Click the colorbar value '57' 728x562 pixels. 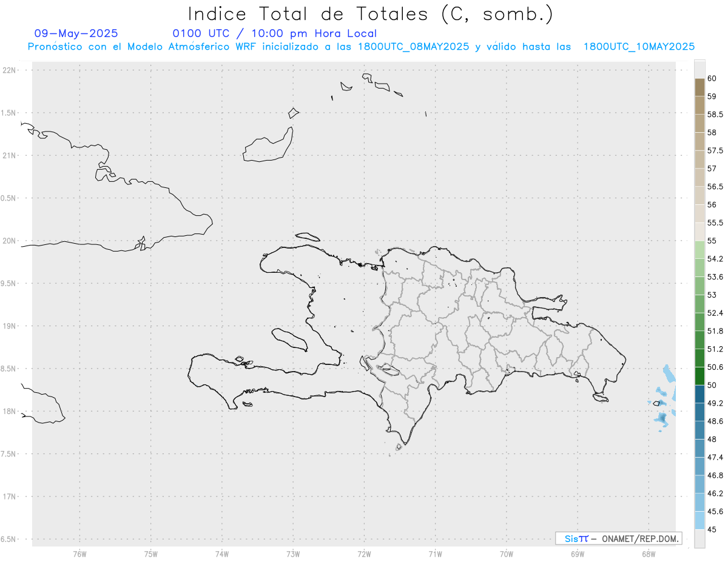click(x=712, y=169)
